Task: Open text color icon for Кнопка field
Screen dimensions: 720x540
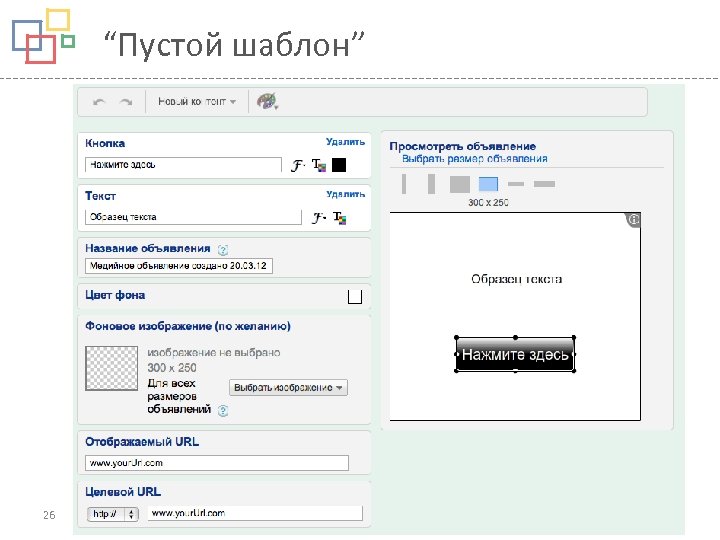Action: [319, 165]
